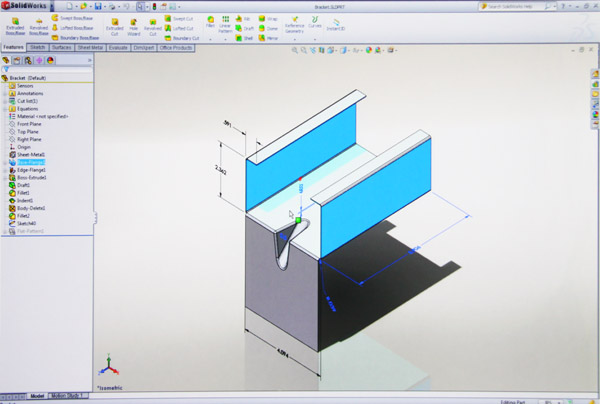Switch to the Evaluate tab
Screen dimensions: 600x404
pos(118,47)
